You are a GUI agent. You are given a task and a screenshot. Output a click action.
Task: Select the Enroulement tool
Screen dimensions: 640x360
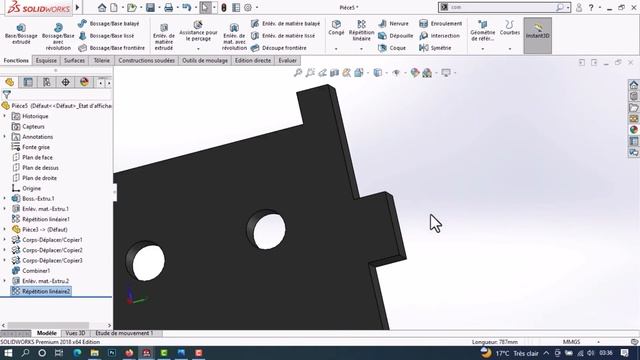[440, 24]
